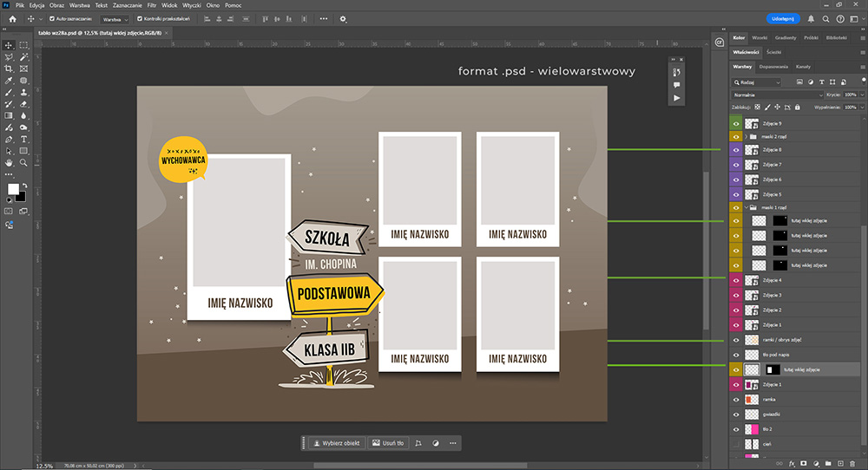Viewport: 868px width, 470px height.
Task: Select the Pen tool
Action: 9,140
